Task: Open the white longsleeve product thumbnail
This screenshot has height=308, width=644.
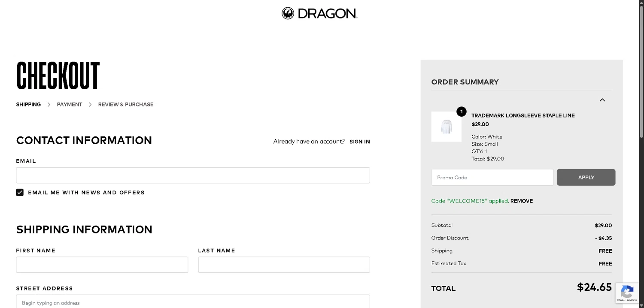Action: (x=447, y=127)
